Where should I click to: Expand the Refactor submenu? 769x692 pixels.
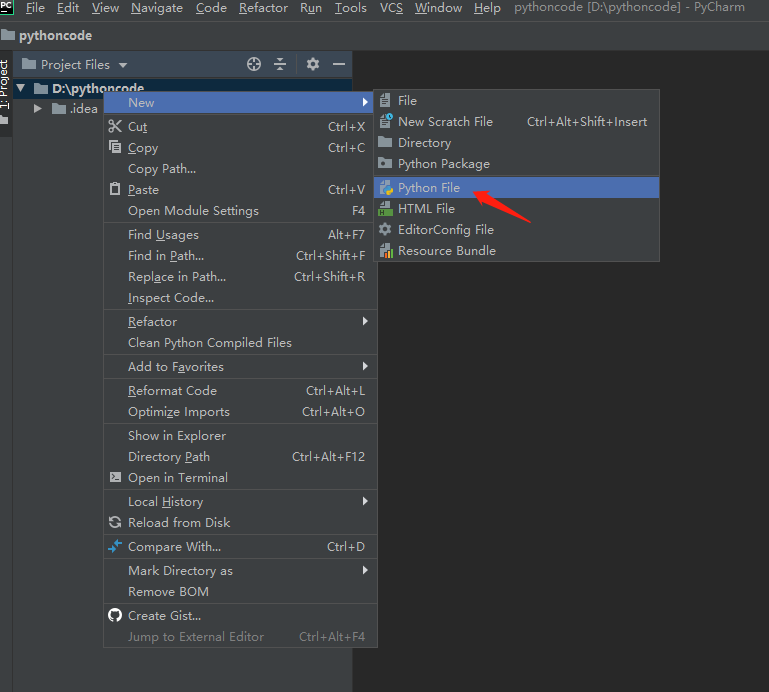pyautogui.click(x=240, y=322)
